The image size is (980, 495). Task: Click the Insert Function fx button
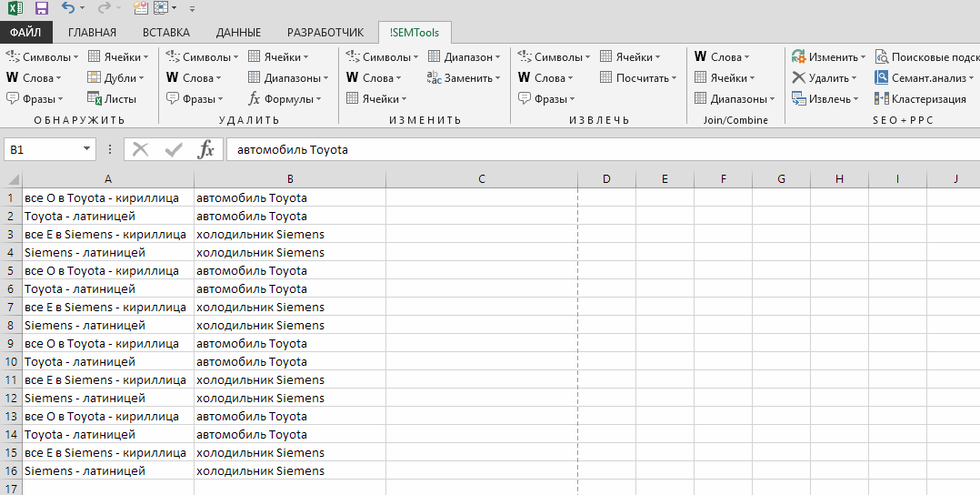[x=205, y=149]
